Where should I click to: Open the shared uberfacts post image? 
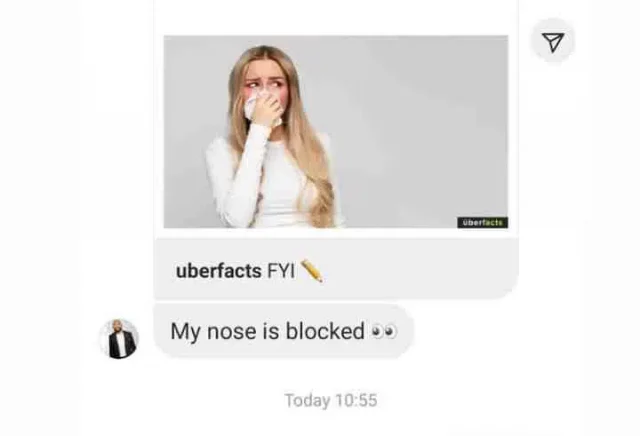[336, 131]
